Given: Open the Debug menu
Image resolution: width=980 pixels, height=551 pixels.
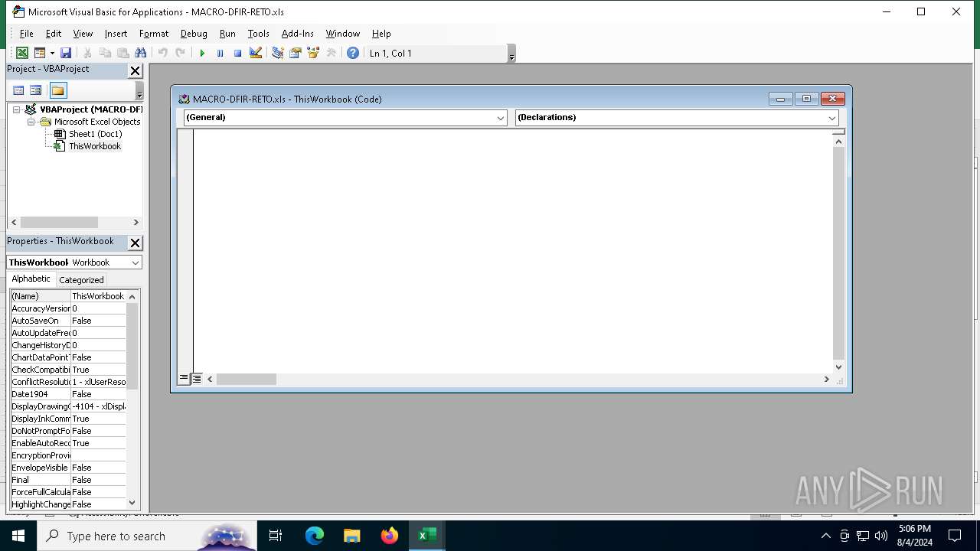Looking at the screenshot, I should [x=194, y=34].
